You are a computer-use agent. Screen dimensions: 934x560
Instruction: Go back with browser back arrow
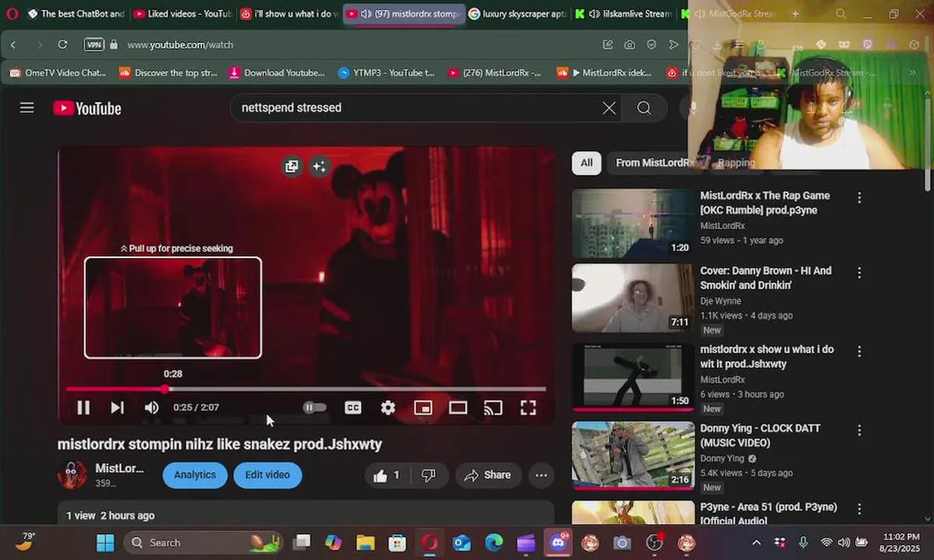pos(13,44)
